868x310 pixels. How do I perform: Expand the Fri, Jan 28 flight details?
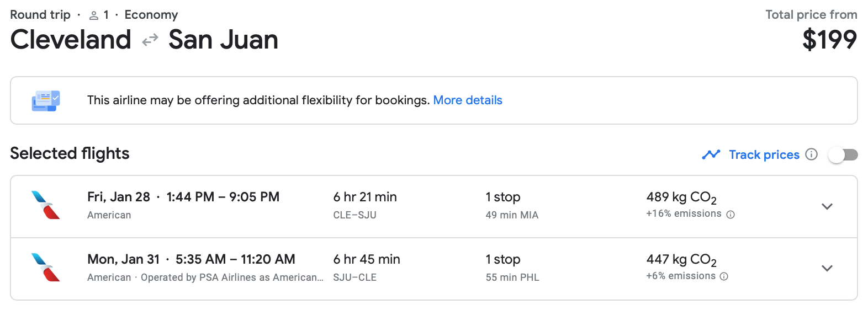[x=827, y=206]
